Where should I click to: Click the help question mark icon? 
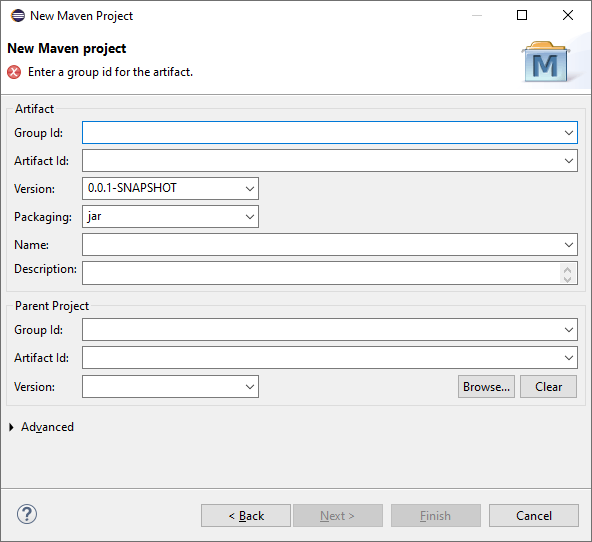point(27,514)
